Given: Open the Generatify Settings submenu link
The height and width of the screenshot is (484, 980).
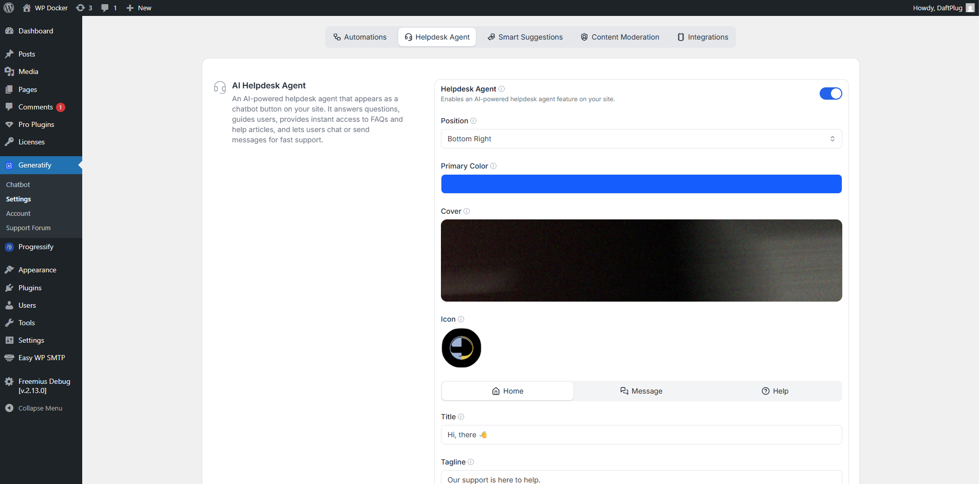Looking at the screenshot, I should pos(19,199).
